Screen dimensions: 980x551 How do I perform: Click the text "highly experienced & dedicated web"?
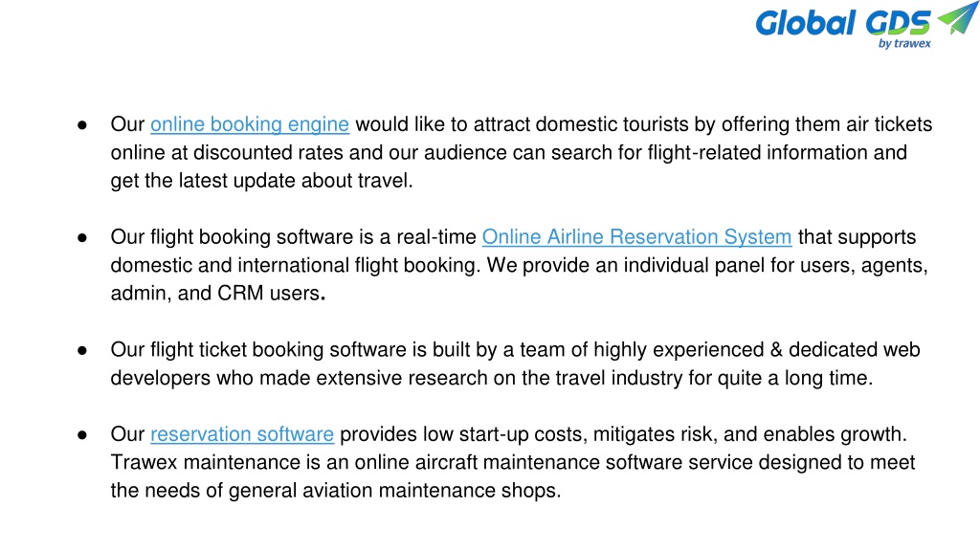click(x=756, y=350)
